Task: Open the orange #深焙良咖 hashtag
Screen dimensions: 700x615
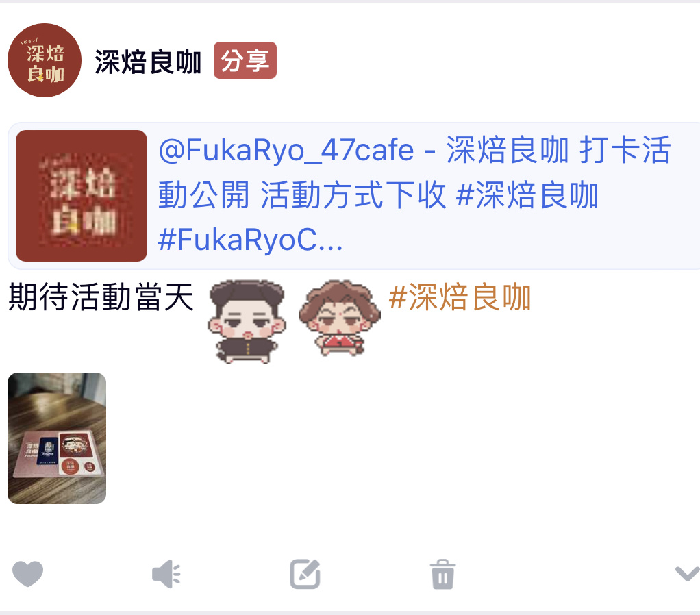Action: (x=460, y=297)
